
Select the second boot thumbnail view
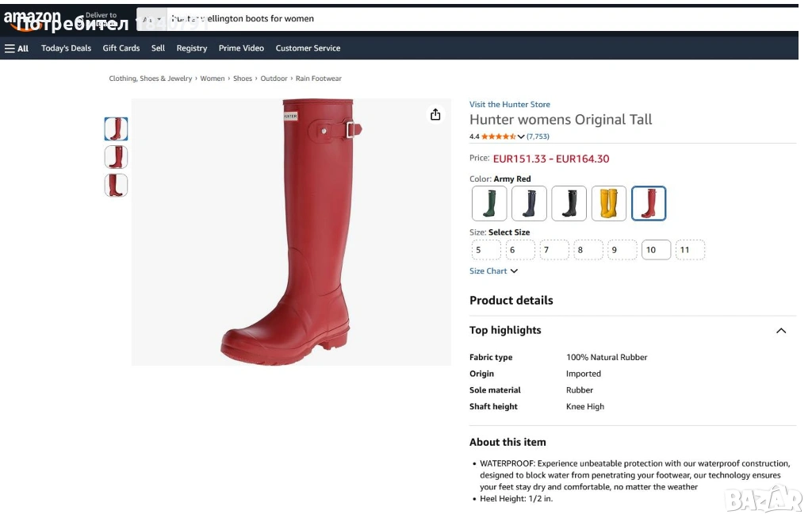coord(116,157)
